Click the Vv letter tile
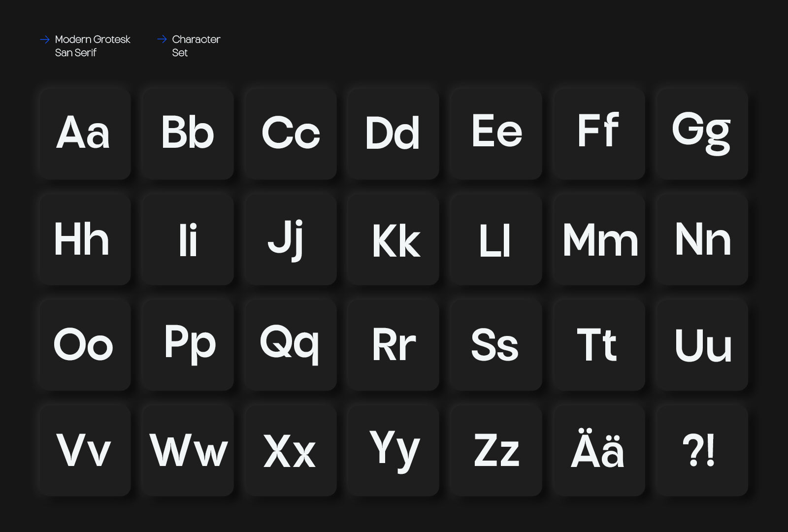788x532 pixels. pos(85,450)
